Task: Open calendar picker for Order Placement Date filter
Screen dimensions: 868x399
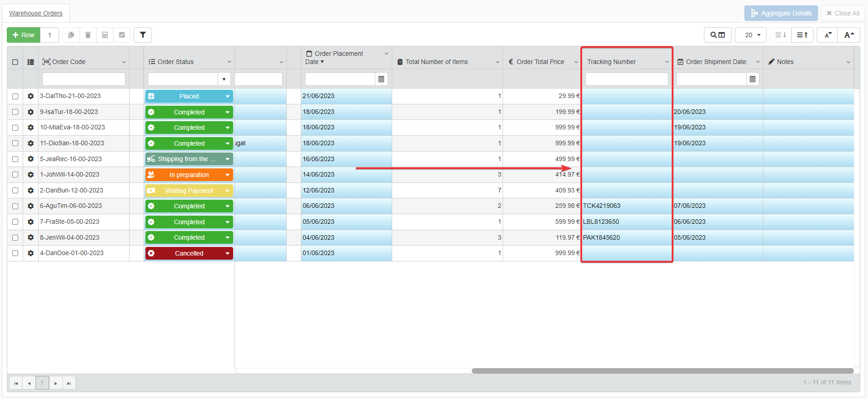Action: [381, 79]
